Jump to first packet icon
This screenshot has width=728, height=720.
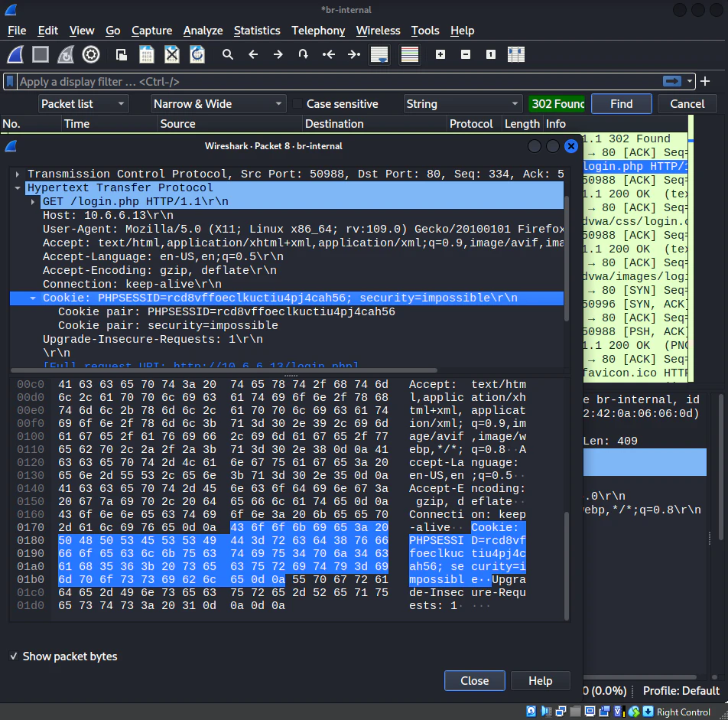click(x=329, y=55)
